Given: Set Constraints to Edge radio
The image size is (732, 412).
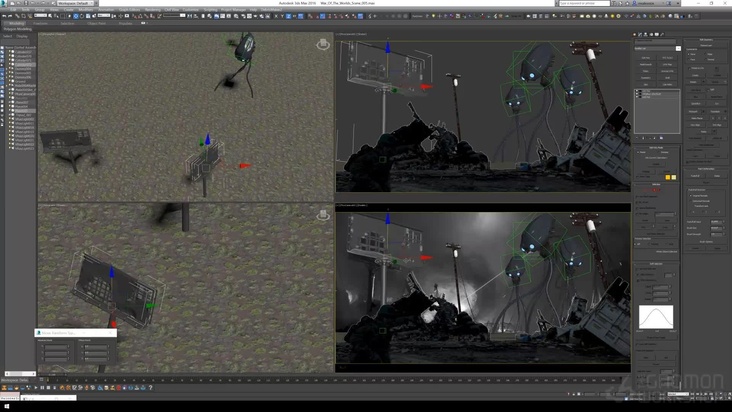Looking at the screenshot, I should click(708, 54).
